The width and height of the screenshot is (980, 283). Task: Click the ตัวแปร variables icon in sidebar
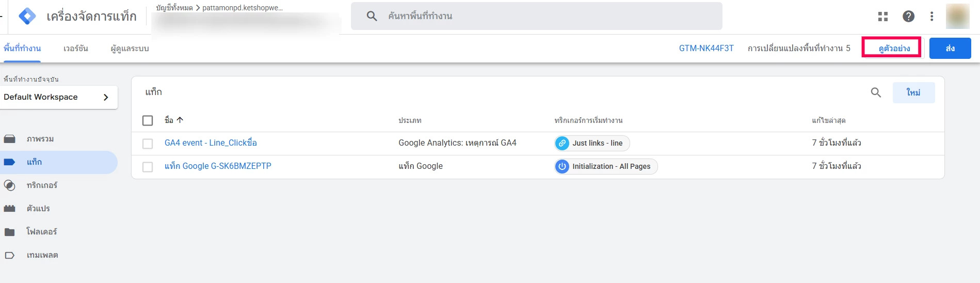click(10, 209)
